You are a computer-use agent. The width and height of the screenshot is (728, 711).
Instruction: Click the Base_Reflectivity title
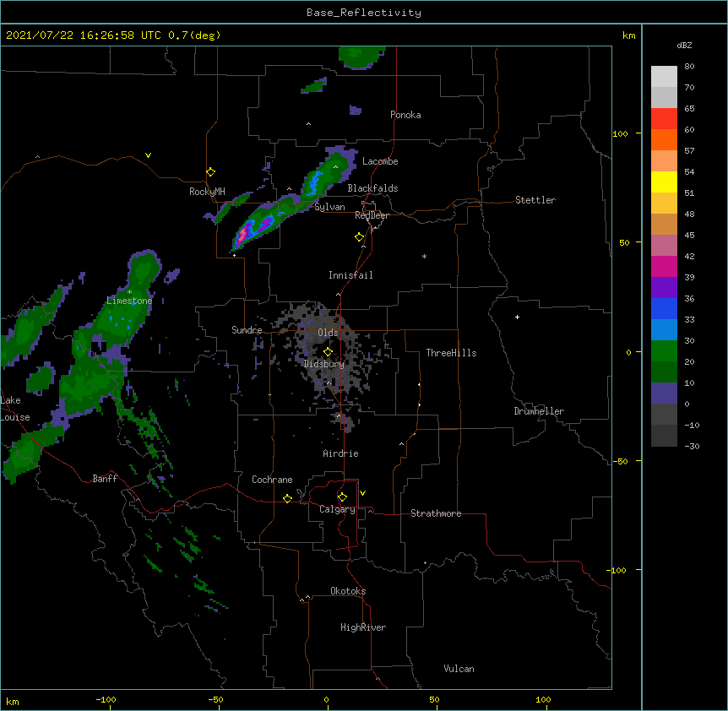pyautogui.click(x=364, y=13)
